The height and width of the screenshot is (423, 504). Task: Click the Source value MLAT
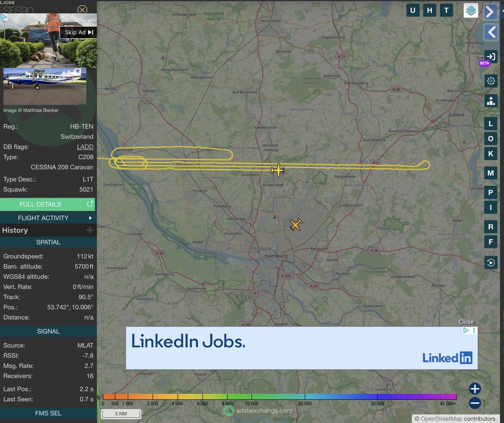tap(85, 345)
